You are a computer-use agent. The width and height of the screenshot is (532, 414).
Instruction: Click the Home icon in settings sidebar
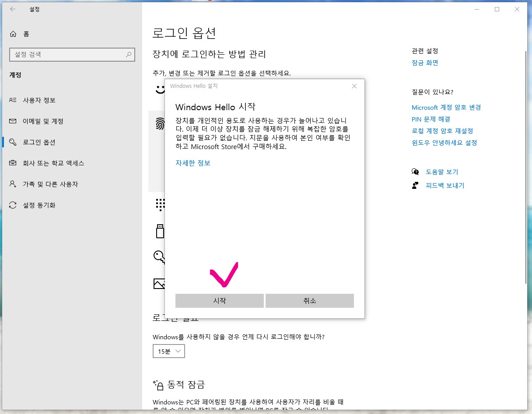tap(13, 34)
